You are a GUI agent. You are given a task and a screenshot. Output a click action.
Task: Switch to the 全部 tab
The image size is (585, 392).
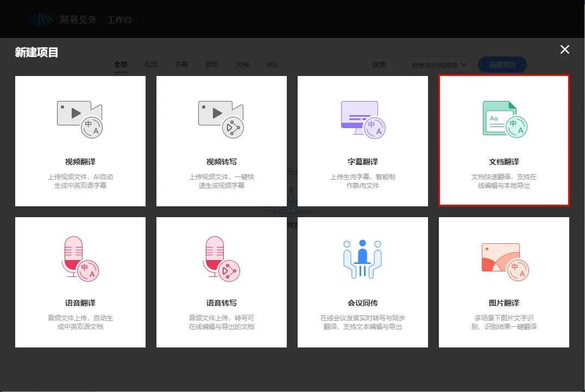[121, 65]
